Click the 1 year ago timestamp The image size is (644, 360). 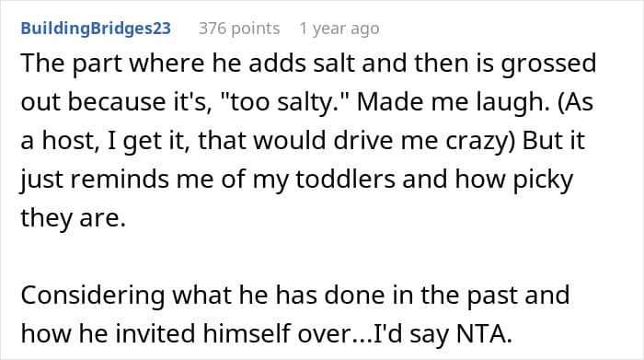(339, 29)
